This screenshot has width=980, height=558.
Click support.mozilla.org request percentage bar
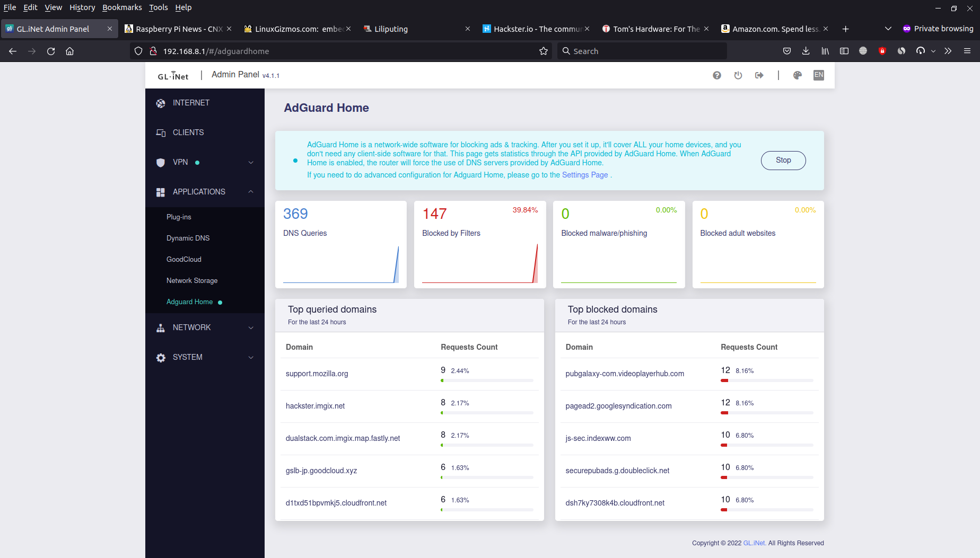coord(487,380)
